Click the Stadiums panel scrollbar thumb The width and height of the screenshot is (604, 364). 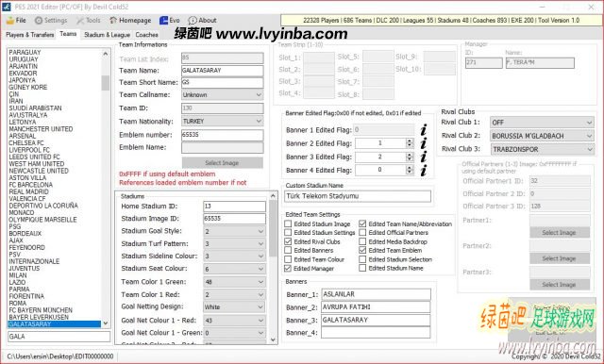[273, 228]
